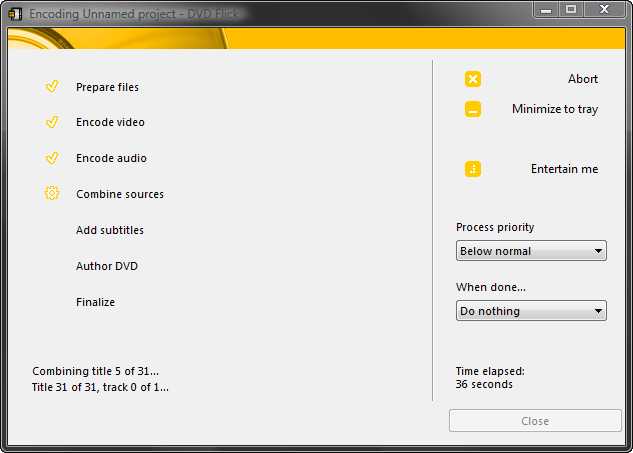Click the Abort label
Image resolution: width=633 pixels, height=453 pixels.
pos(582,79)
